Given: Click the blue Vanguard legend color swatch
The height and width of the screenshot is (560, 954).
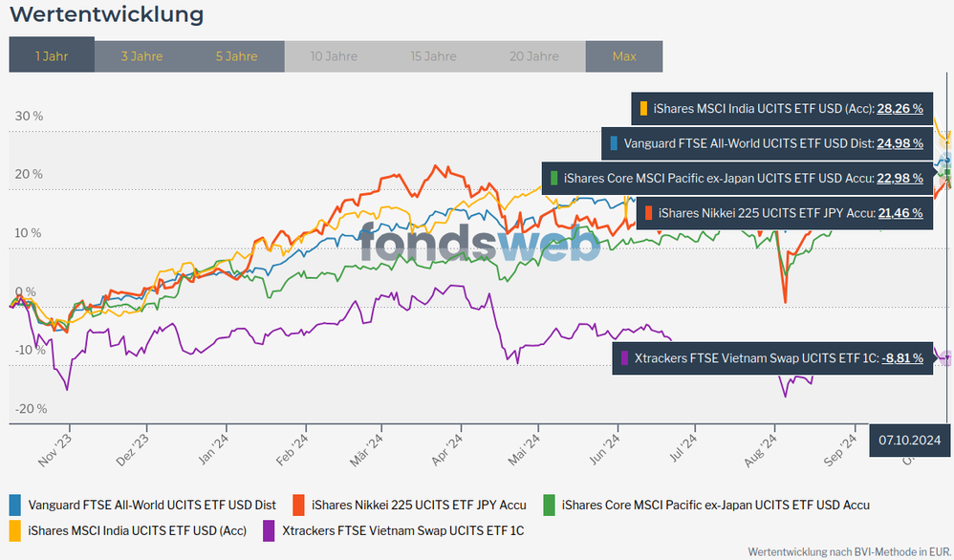Looking at the screenshot, I should [x=15, y=505].
